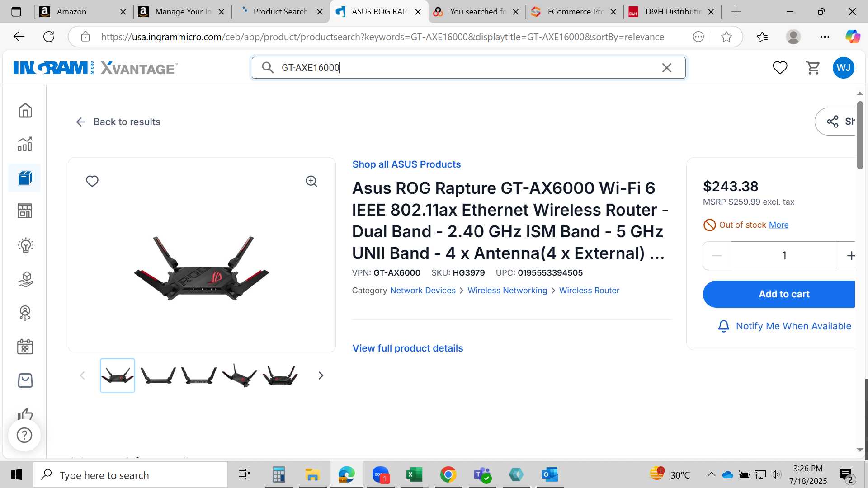Screen dimensions: 868x488
Task: Click the WJ user profile avatar
Action: click(843, 68)
